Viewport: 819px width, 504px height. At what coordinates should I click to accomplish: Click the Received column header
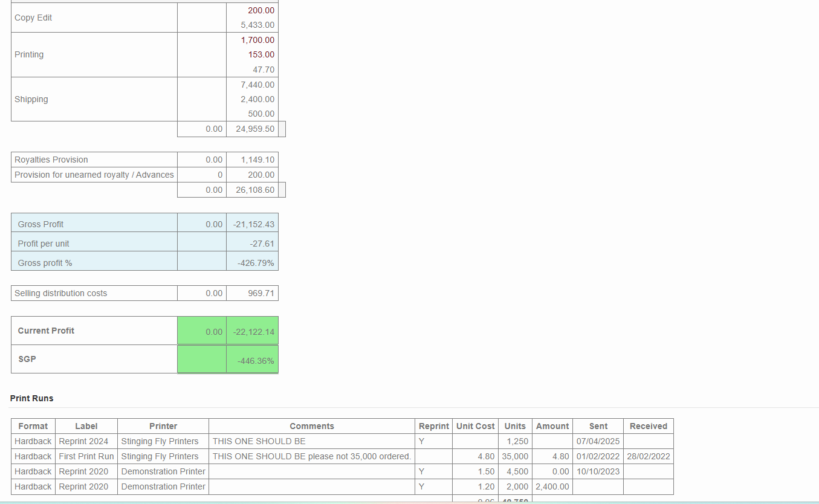(647, 426)
